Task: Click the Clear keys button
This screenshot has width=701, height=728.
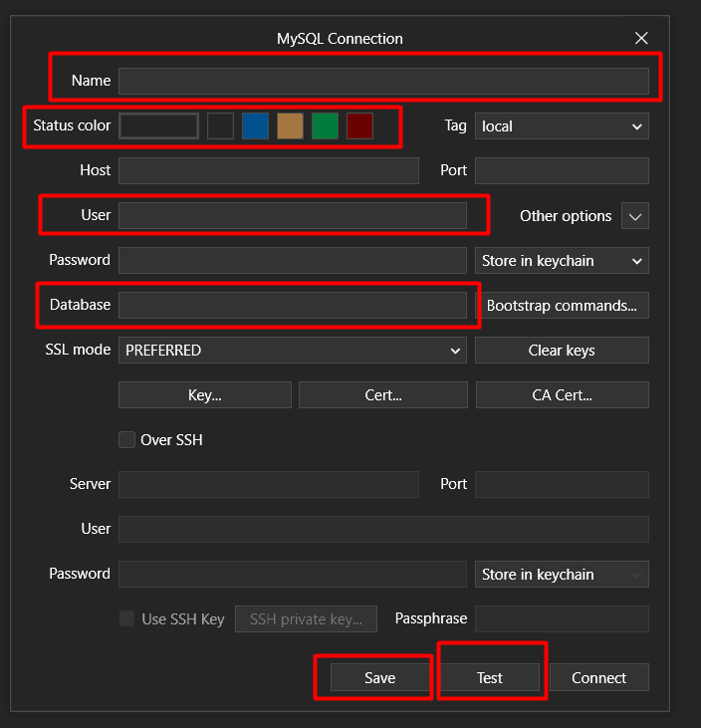Action: pos(562,351)
